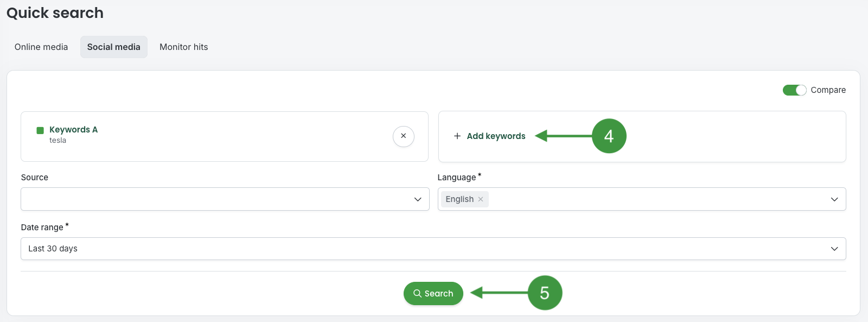Remove the English language tag
The image size is (868, 322).
pyautogui.click(x=481, y=199)
